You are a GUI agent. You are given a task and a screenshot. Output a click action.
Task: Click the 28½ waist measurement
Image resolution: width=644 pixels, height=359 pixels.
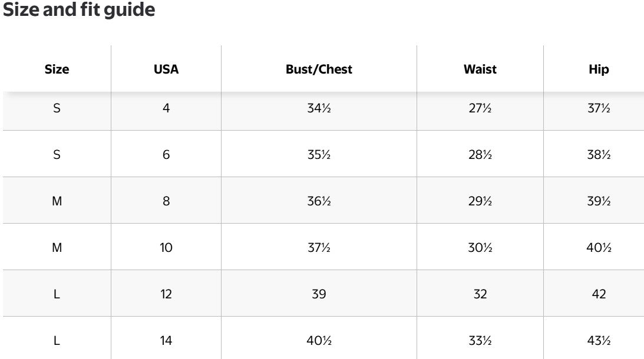tap(480, 155)
